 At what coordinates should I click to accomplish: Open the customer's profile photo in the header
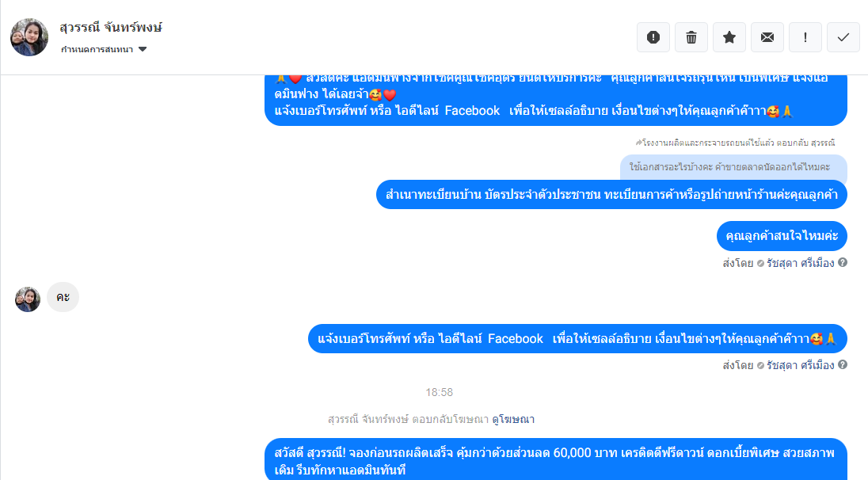(29, 37)
